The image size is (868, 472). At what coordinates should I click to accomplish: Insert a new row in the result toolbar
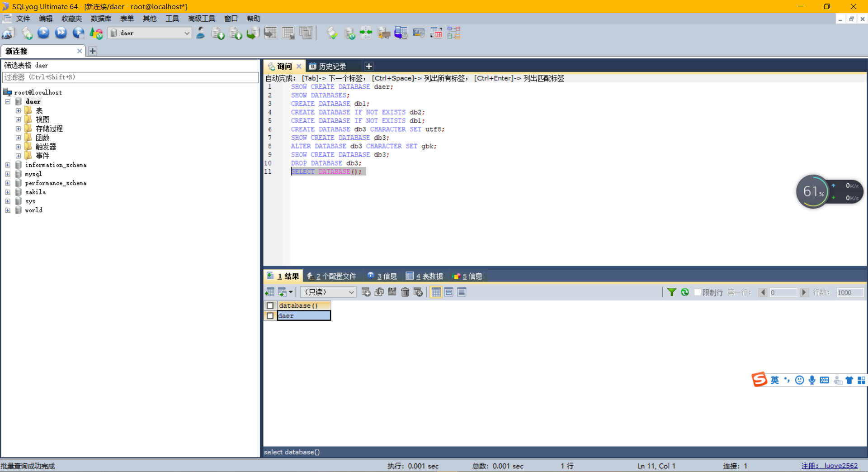tap(366, 292)
